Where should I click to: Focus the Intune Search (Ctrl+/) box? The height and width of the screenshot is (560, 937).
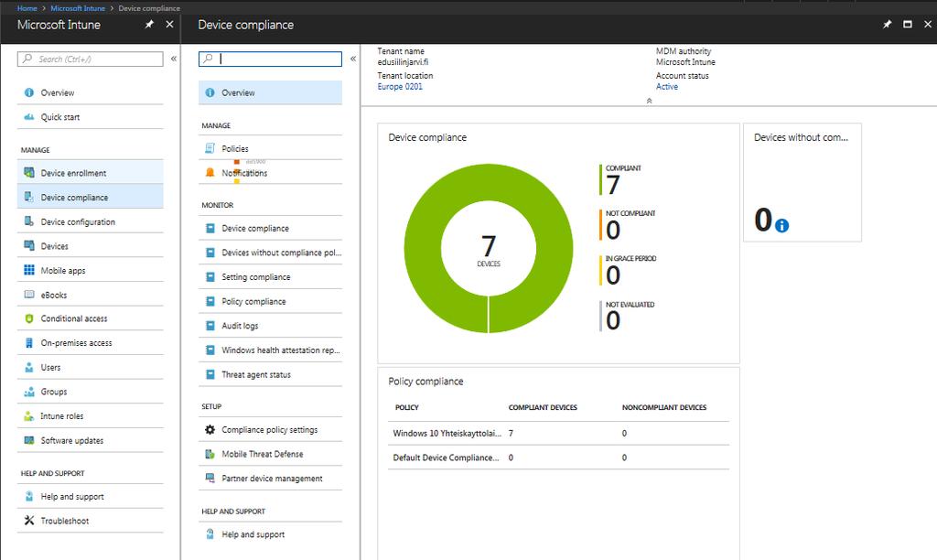pos(91,59)
